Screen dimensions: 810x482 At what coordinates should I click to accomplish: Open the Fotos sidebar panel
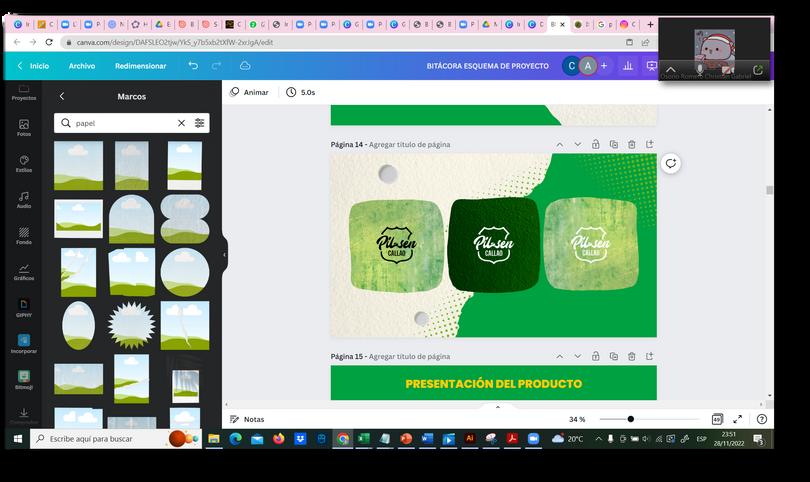[x=24, y=127]
